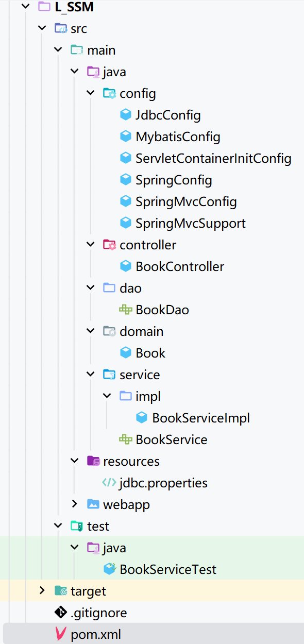Click the webapp folder icon

[x=93, y=504]
